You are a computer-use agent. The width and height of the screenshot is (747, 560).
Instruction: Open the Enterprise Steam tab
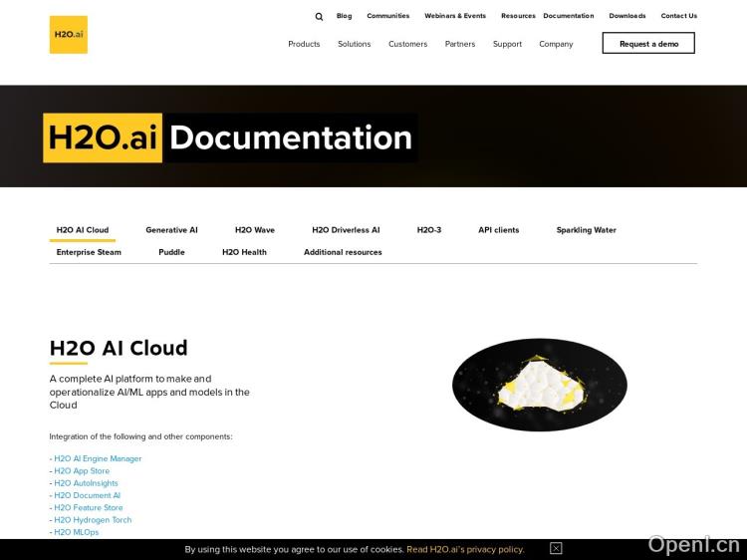[x=89, y=252]
